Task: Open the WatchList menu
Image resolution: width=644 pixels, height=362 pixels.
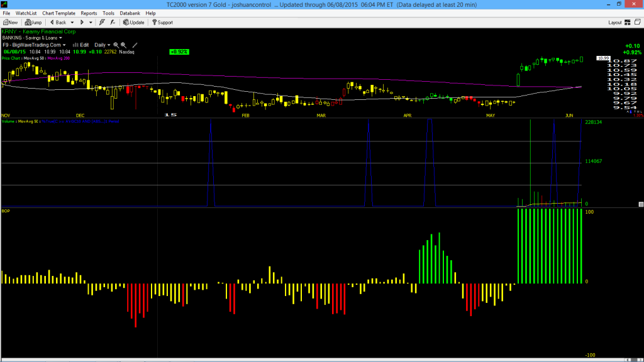Action: [26, 13]
